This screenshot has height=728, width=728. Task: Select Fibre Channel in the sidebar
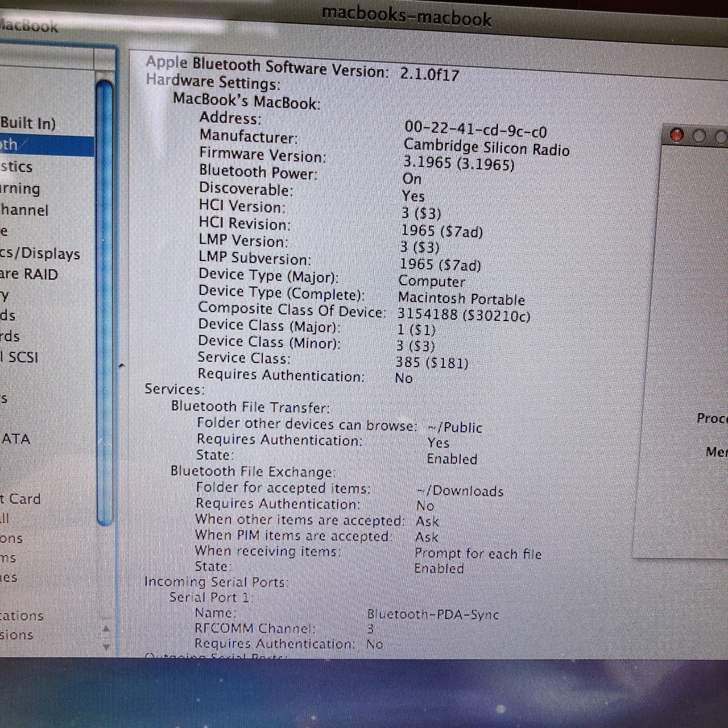point(24,210)
